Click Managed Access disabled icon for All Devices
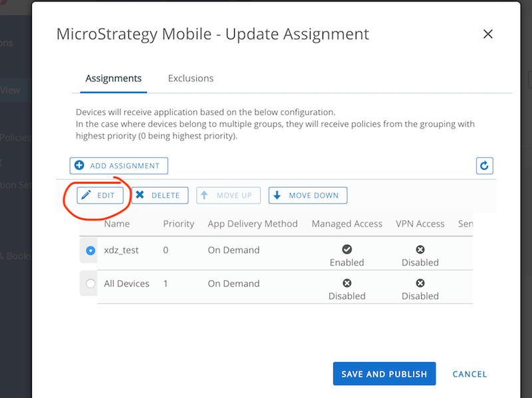 coord(346,283)
